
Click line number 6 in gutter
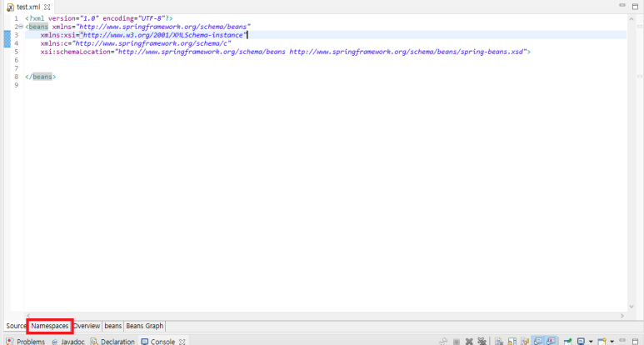click(x=17, y=60)
